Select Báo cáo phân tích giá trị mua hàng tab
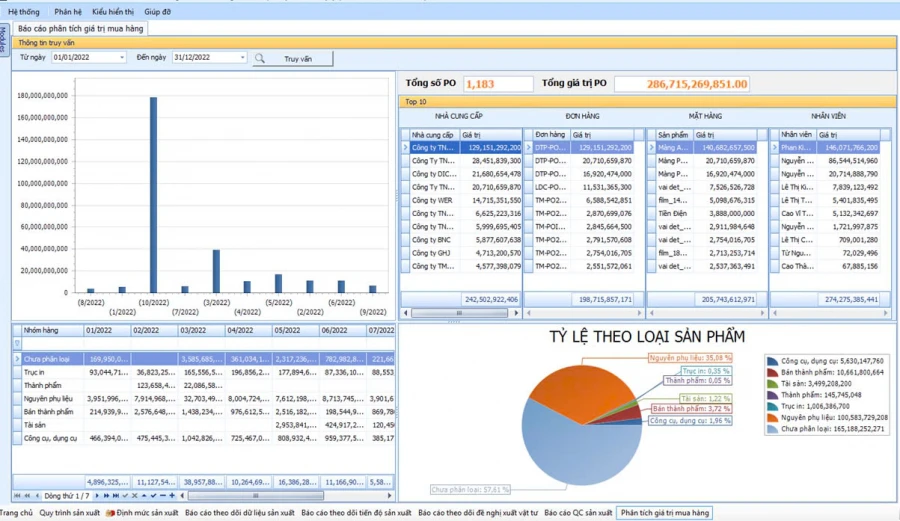 tap(80, 29)
